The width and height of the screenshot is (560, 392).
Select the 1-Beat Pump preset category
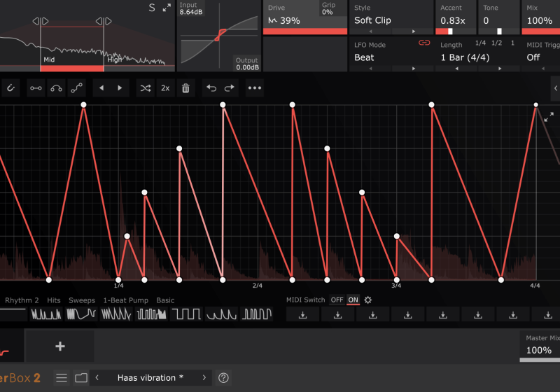pyautogui.click(x=125, y=300)
